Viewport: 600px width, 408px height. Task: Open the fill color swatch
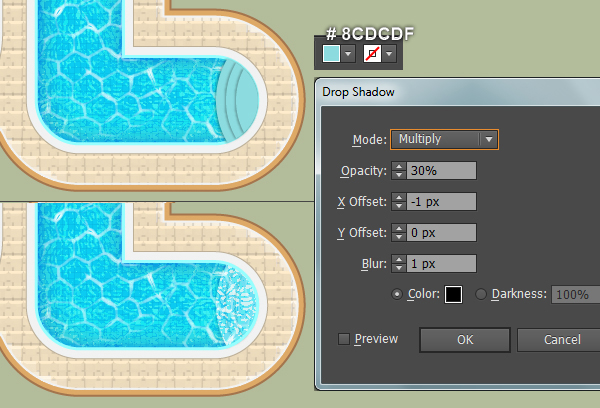[x=331, y=54]
